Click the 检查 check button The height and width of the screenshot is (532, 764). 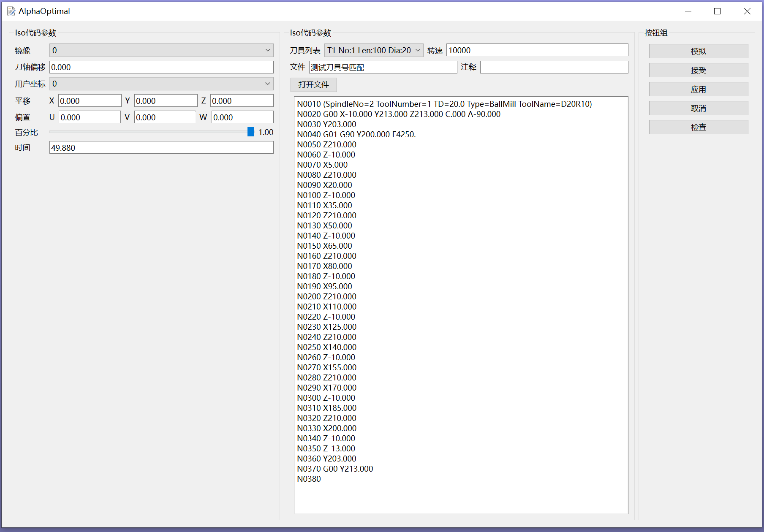point(698,127)
